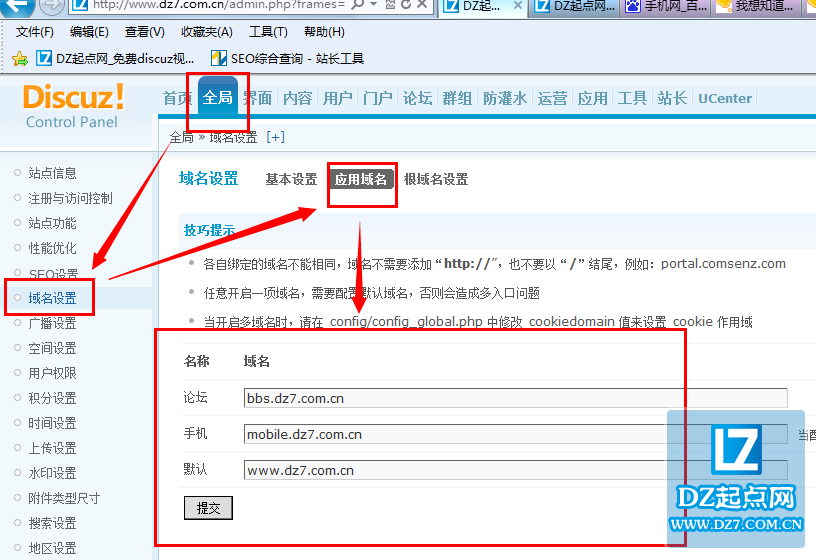816x560 pixels.
Task: Select 群组 in Discuz top navigation
Action: (457, 98)
